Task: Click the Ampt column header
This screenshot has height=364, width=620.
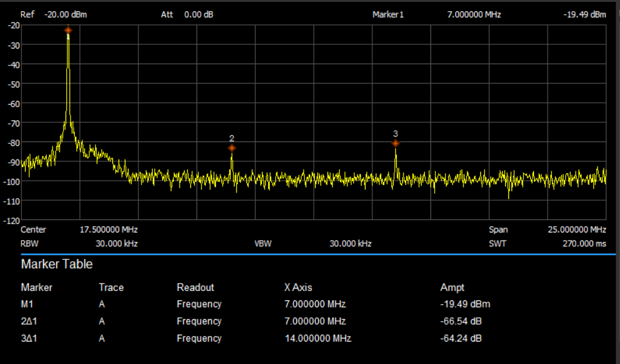Action: coord(452,287)
